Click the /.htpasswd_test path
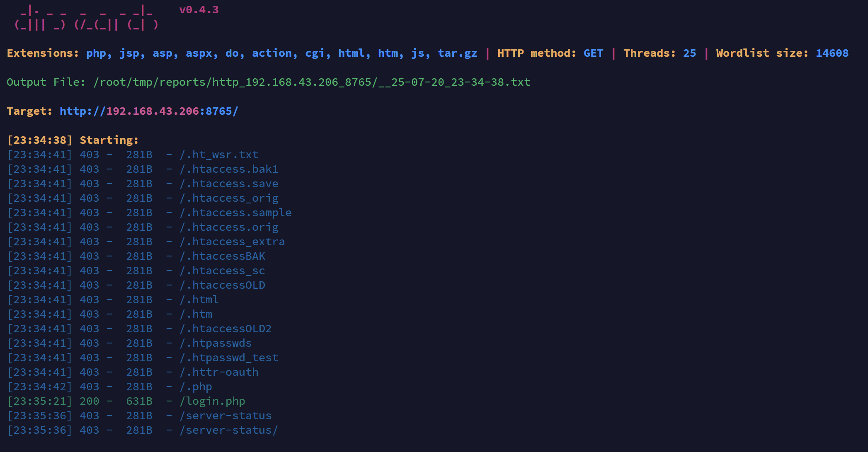868x452 pixels. coord(228,358)
